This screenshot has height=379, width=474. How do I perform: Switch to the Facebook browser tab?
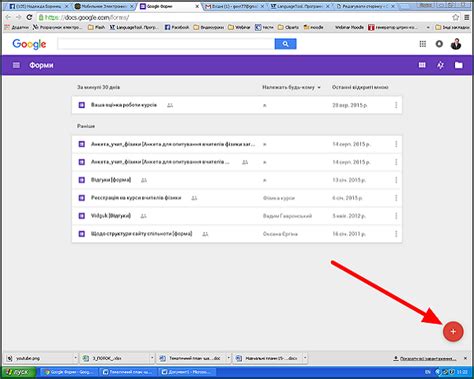tap(37, 6)
